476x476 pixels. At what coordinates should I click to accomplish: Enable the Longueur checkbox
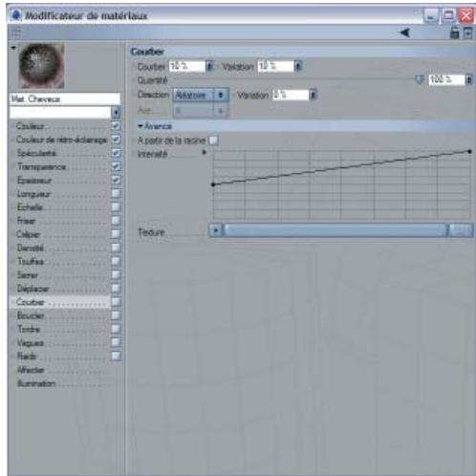click(x=116, y=193)
